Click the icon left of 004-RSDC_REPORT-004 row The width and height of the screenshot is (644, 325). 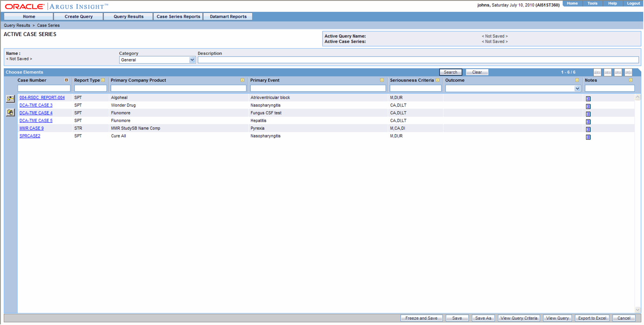tap(11, 99)
